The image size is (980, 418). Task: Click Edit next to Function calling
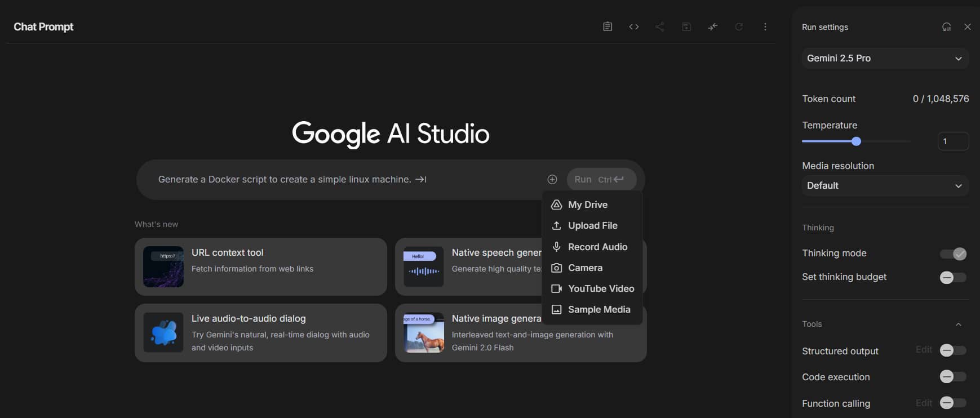(x=924, y=403)
